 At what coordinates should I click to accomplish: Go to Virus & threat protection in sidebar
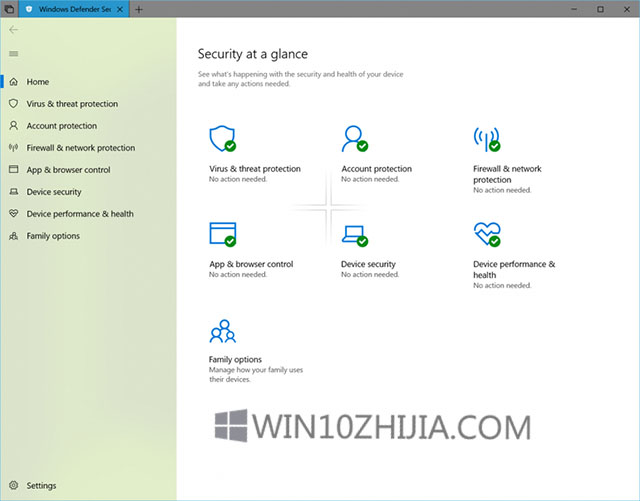click(x=72, y=104)
